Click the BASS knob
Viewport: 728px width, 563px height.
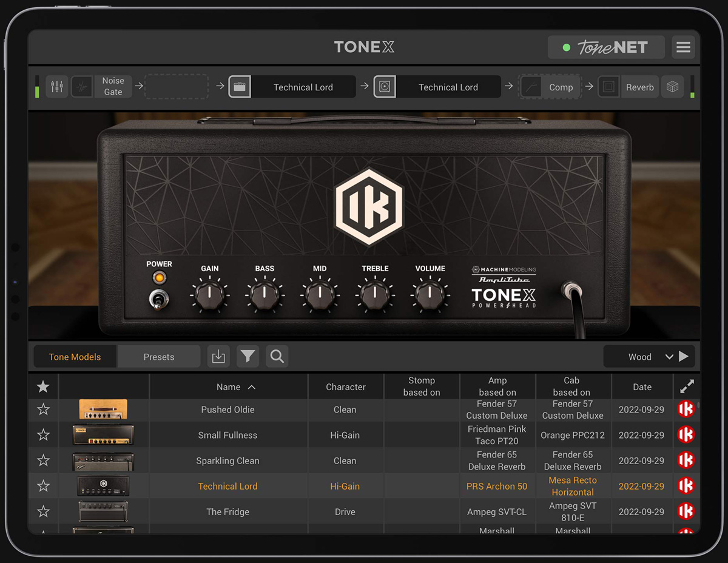[x=265, y=295]
